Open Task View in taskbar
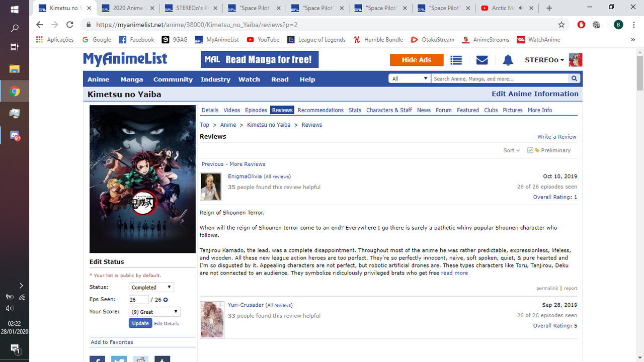644x362 pixels. click(15, 47)
